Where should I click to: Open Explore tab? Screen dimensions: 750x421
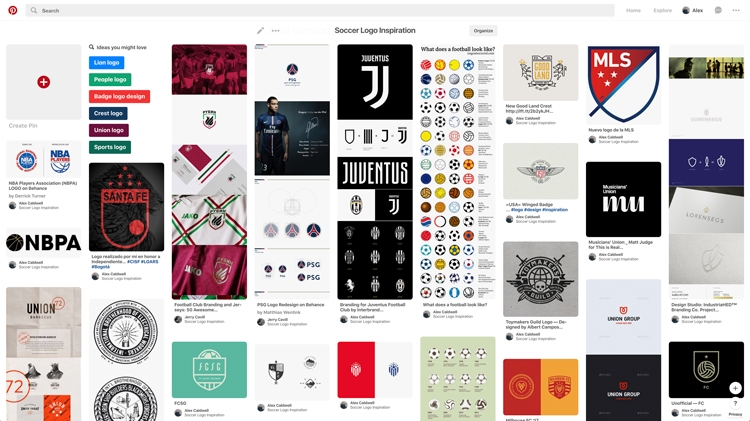662,10
